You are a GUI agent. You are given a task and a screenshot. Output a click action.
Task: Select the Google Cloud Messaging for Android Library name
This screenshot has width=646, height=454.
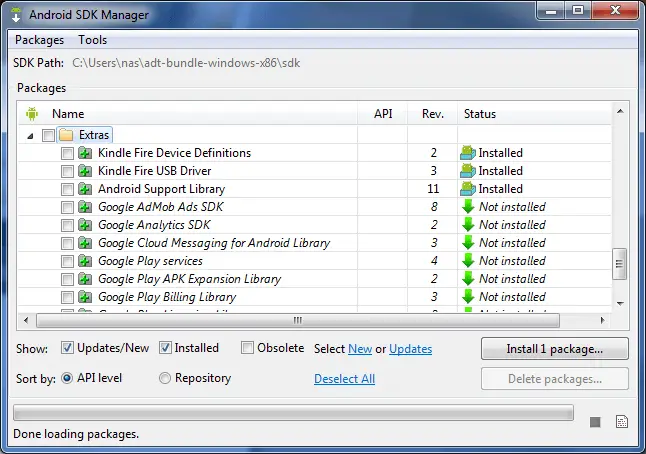(214, 243)
